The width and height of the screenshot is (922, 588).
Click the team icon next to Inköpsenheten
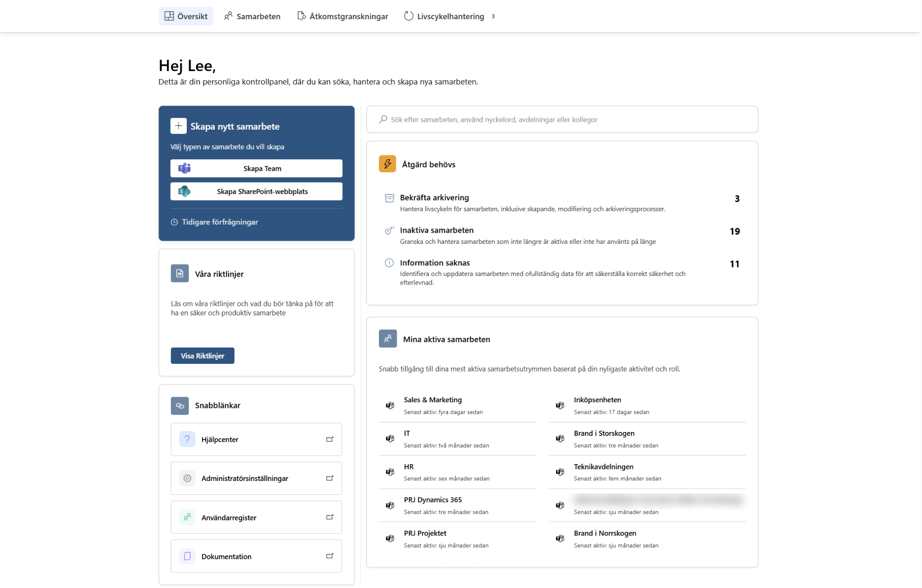[x=560, y=406]
